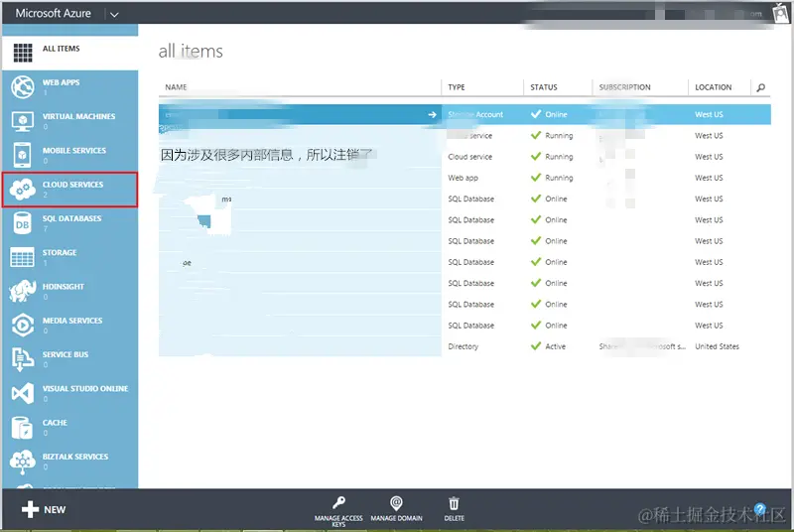794x532 pixels.
Task: Click the Manage Access Keys key icon
Action: point(338,503)
